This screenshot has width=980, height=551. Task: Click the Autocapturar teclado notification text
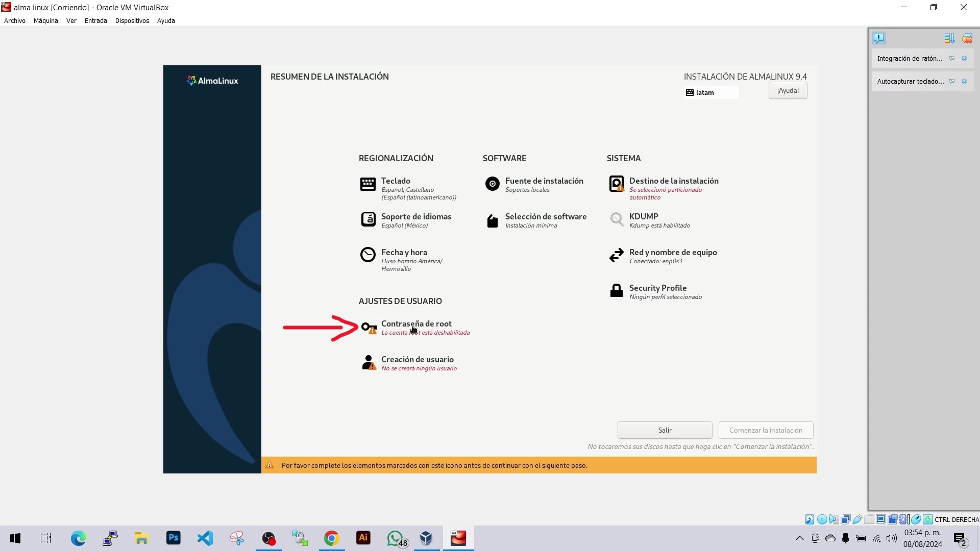[x=911, y=81]
